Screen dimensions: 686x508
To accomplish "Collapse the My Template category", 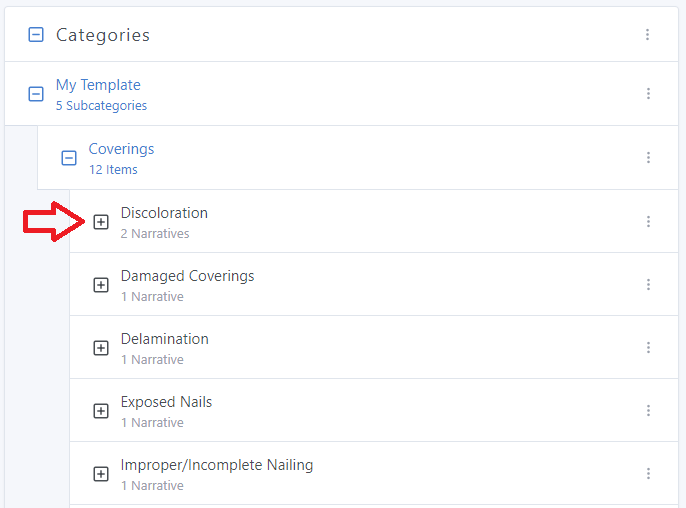I will point(36,94).
